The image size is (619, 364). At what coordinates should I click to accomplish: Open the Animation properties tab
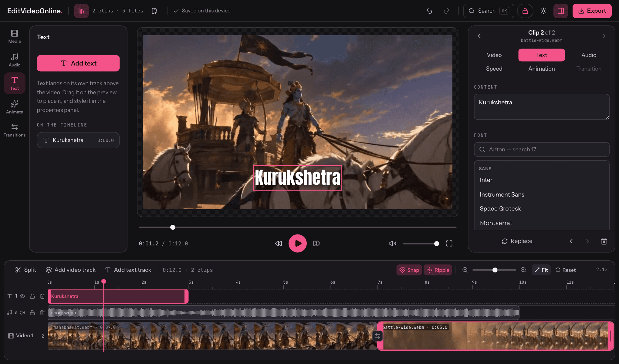point(541,69)
